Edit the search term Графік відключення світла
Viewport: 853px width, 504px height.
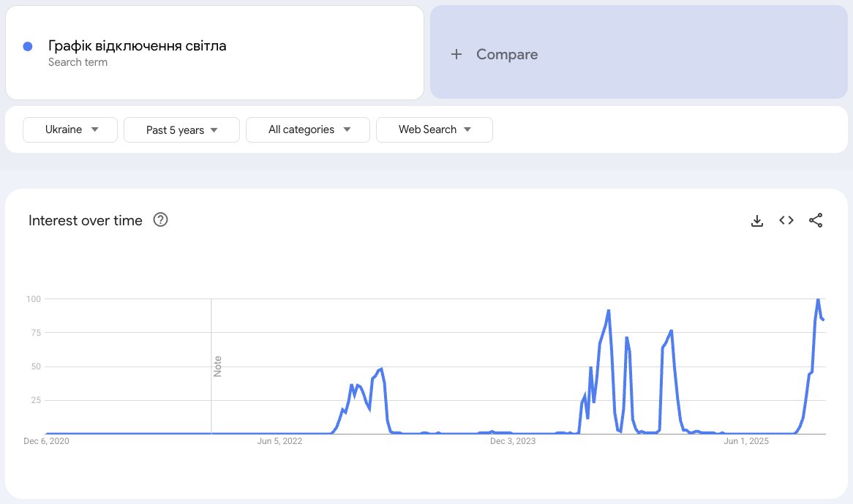pos(137,45)
